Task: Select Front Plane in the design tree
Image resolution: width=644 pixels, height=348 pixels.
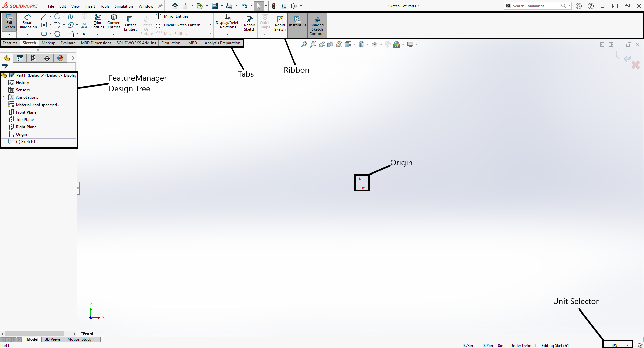Action: 26,112
